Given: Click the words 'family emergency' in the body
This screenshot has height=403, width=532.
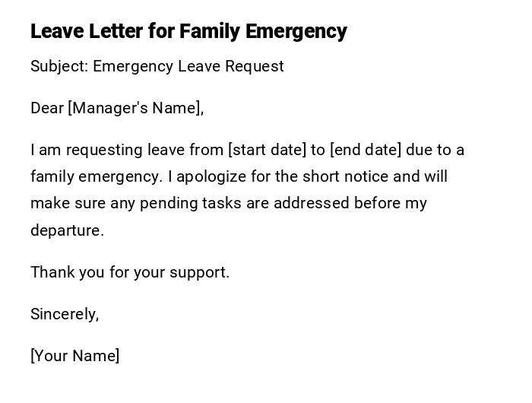Looking at the screenshot, I should click(x=96, y=176).
